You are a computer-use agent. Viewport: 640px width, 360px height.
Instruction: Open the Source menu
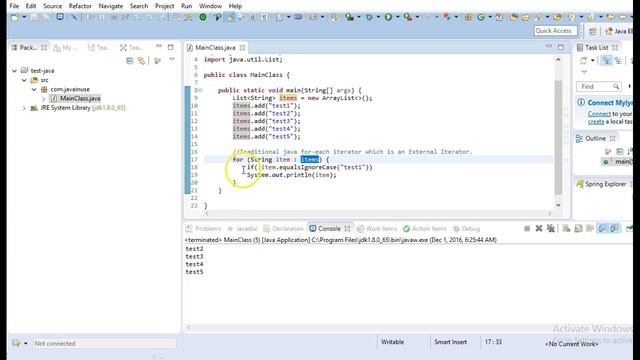tap(53, 6)
